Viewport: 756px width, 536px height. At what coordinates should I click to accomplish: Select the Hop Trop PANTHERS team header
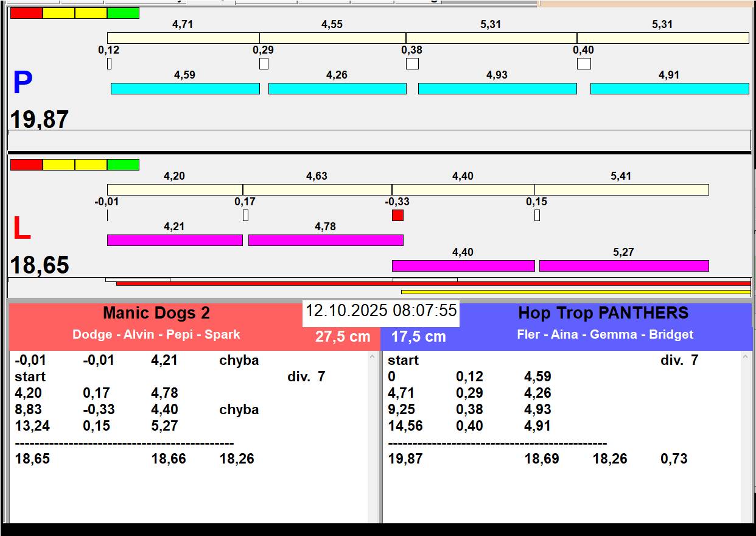click(603, 313)
